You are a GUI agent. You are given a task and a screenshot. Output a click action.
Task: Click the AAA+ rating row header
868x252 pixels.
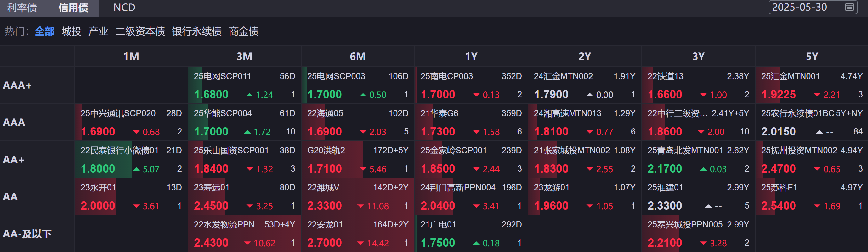18,85
